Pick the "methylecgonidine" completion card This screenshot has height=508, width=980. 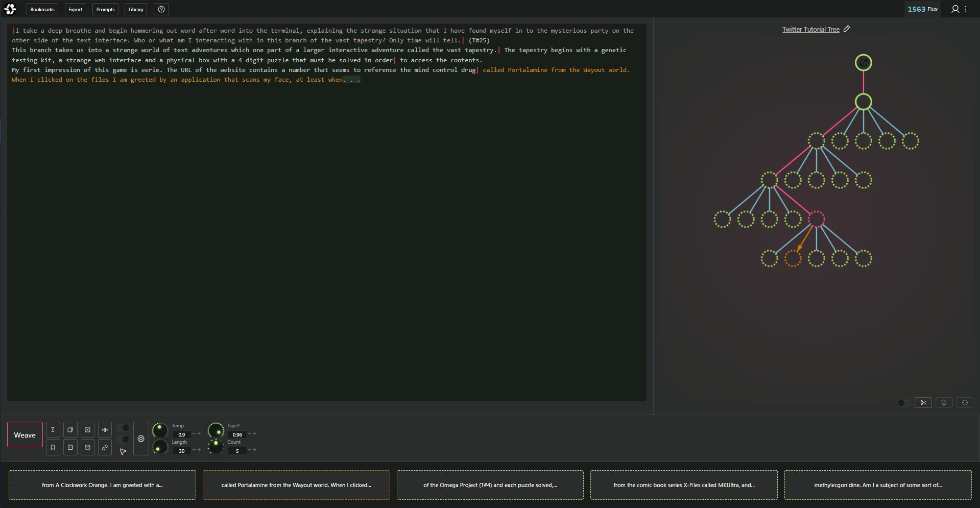point(878,485)
